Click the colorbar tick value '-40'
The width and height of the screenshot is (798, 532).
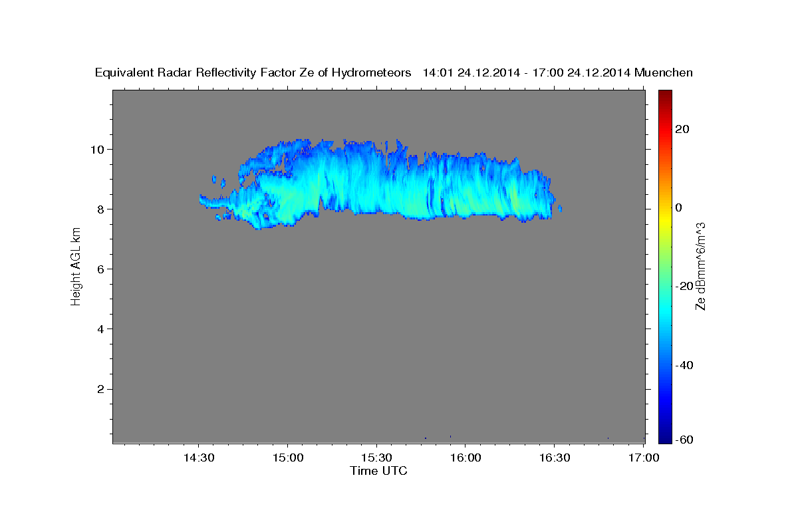[685, 365]
